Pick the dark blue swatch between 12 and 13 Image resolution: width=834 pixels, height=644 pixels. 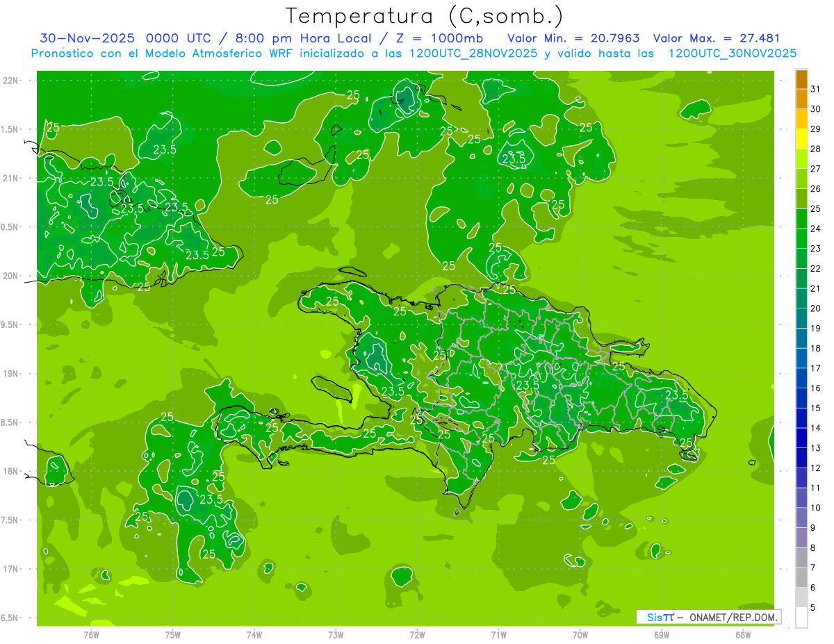click(x=801, y=459)
